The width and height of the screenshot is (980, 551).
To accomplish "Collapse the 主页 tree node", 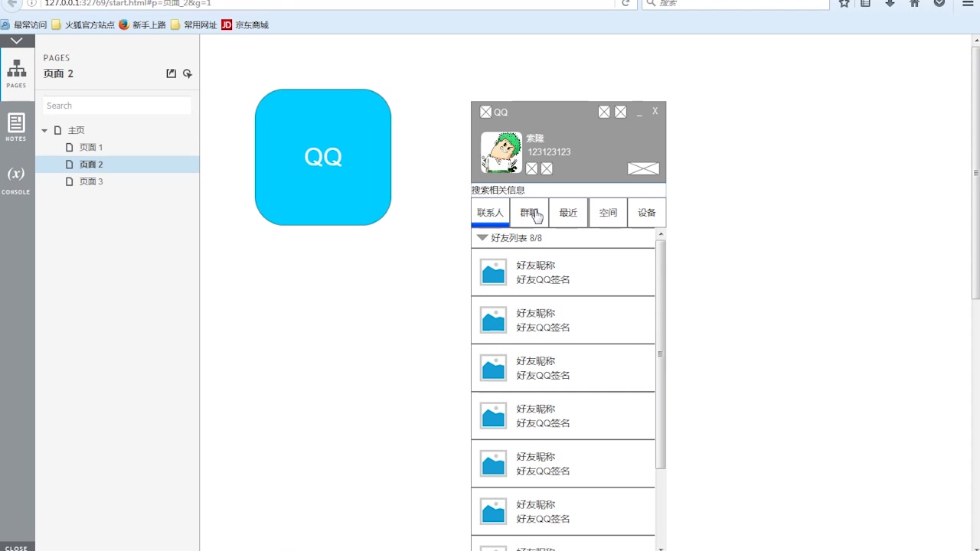I will tap(44, 131).
